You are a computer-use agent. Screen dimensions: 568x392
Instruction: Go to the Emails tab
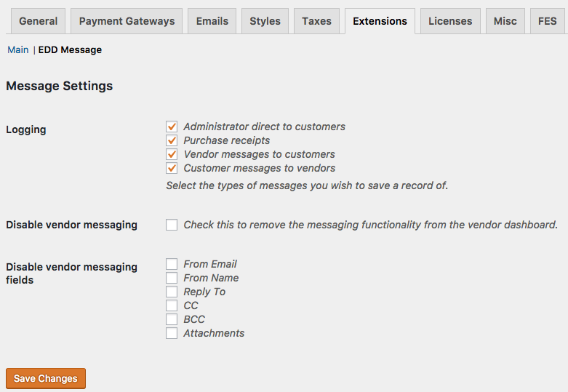(x=212, y=21)
